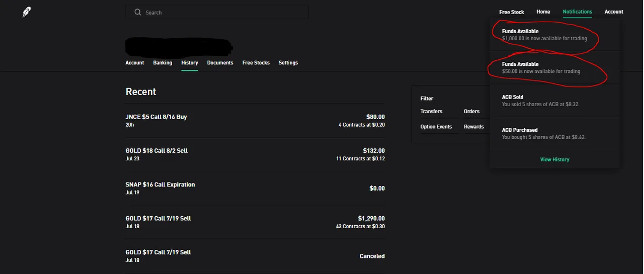Open the $50.00 Funds Available notification
Screen dimensions: 644x274
[x=554, y=67]
